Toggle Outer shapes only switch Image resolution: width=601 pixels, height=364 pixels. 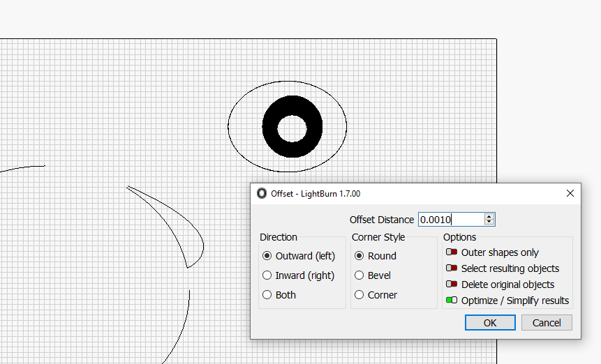[452, 252]
